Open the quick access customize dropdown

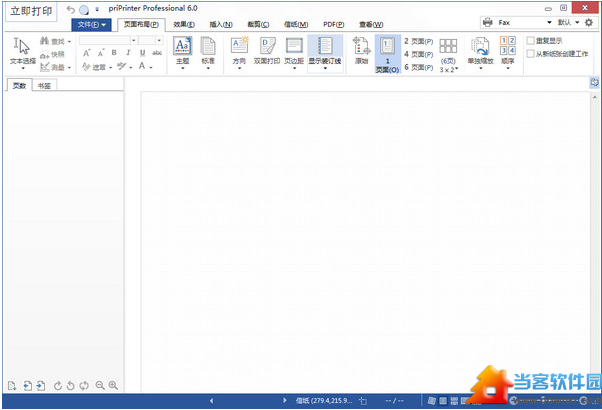97,10
